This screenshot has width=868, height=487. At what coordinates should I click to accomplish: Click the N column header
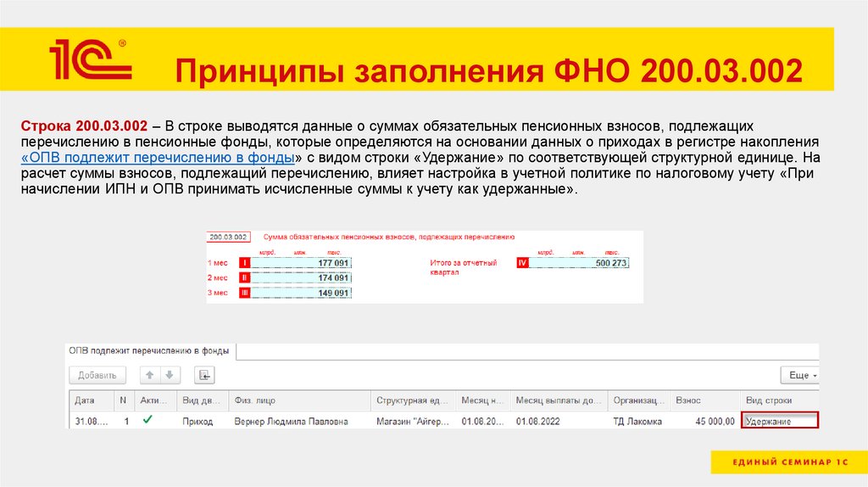tap(124, 400)
